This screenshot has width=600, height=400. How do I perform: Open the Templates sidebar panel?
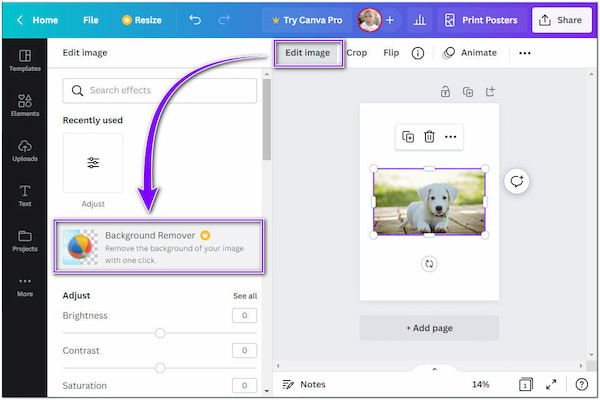point(24,60)
